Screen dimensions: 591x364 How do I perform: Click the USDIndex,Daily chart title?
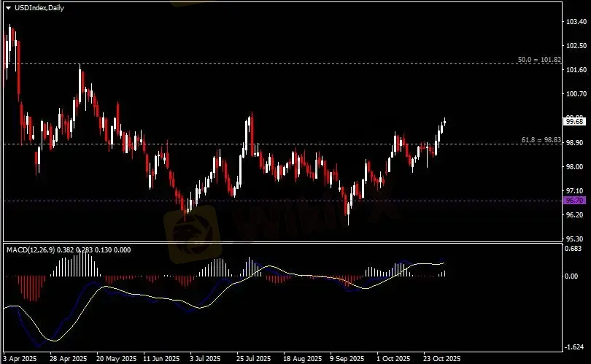39,7
